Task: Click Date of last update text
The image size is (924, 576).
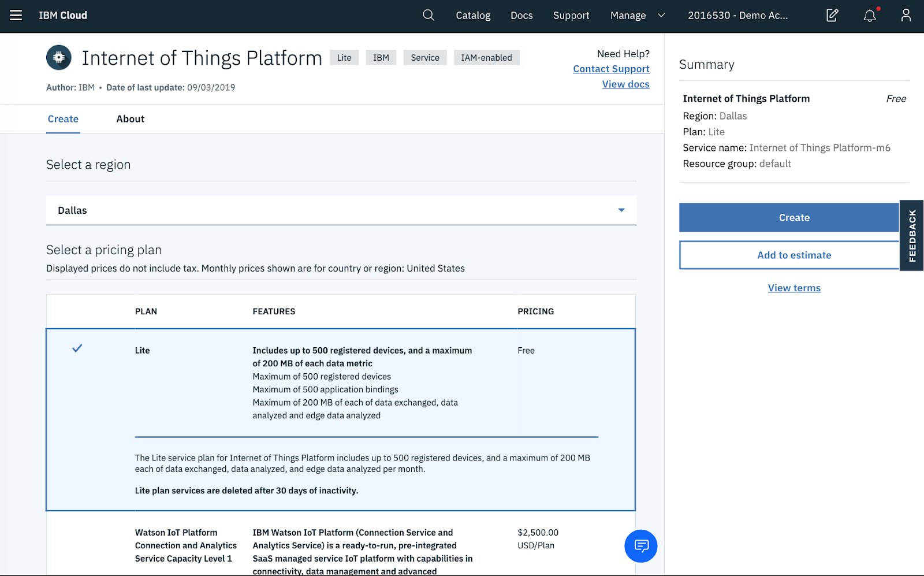Action: (170, 88)
